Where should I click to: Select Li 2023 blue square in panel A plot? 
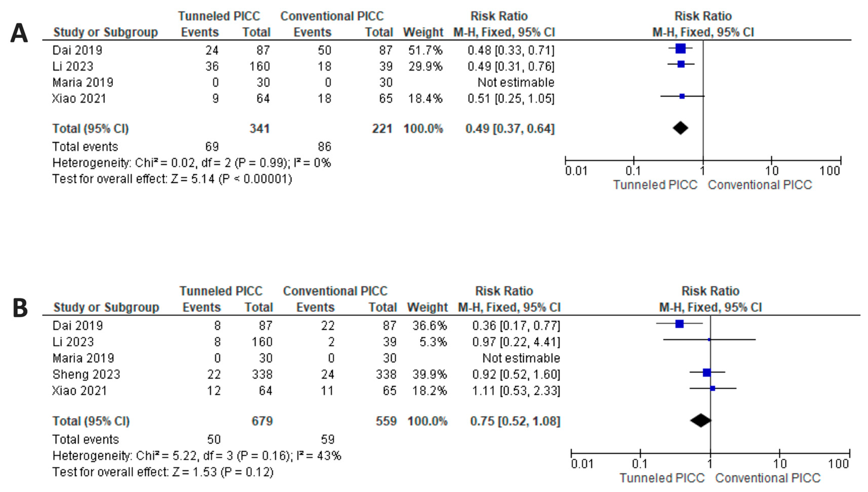(x=681, y=64)
